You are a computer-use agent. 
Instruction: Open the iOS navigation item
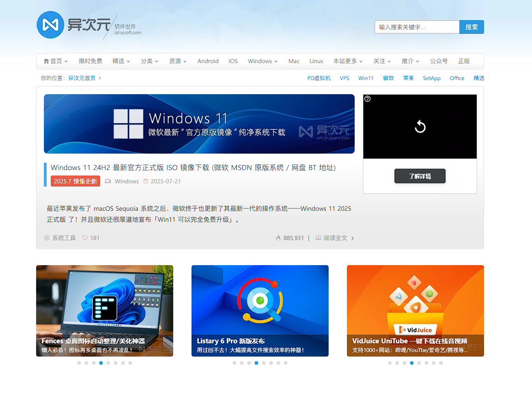pyautogui.click(x=233, y=61)
